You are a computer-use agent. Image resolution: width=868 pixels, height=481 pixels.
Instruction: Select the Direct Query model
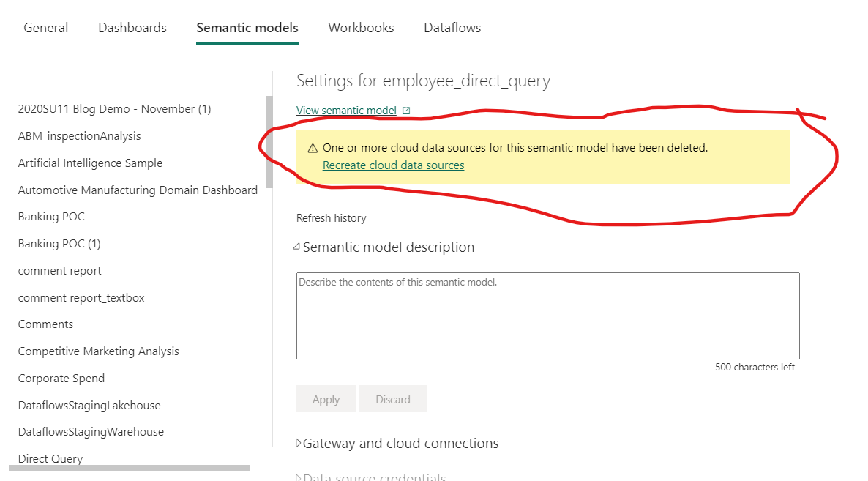point(50,458)
